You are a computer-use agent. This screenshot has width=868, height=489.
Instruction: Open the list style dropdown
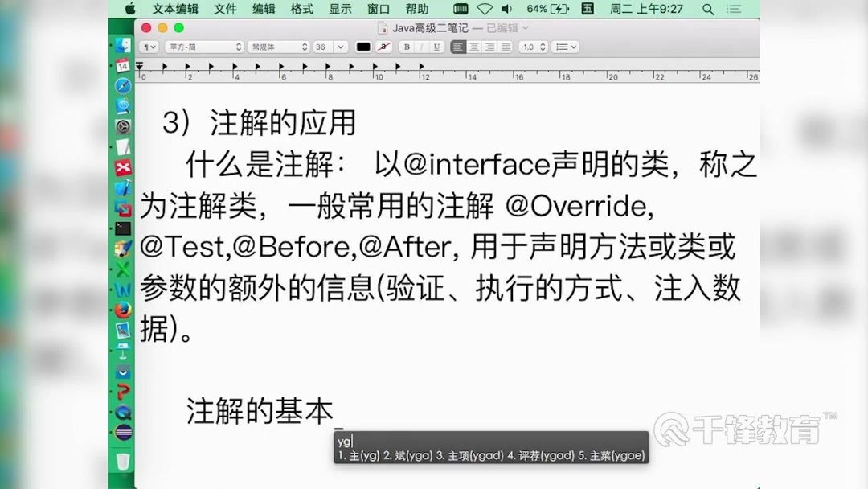(563, 47)
